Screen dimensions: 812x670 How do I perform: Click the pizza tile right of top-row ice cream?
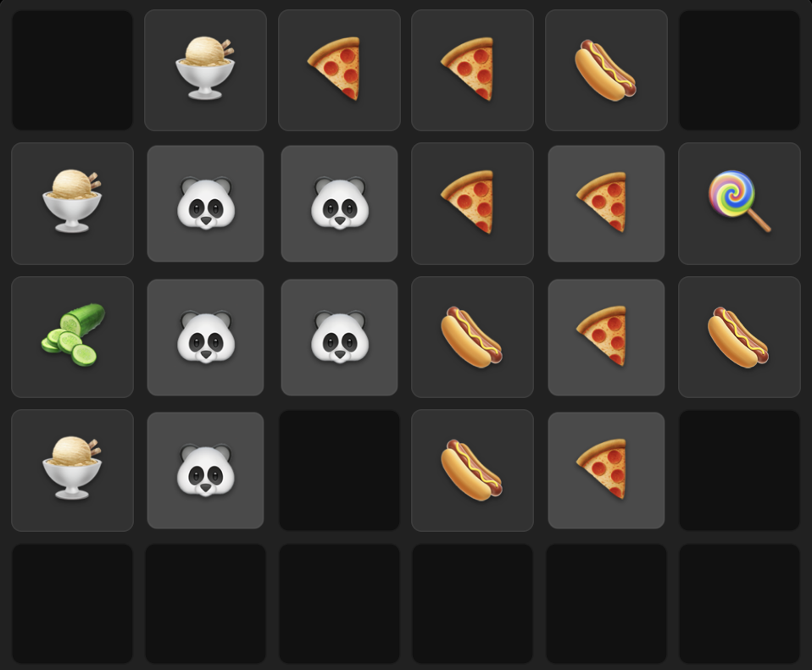[x=339, y=69]
